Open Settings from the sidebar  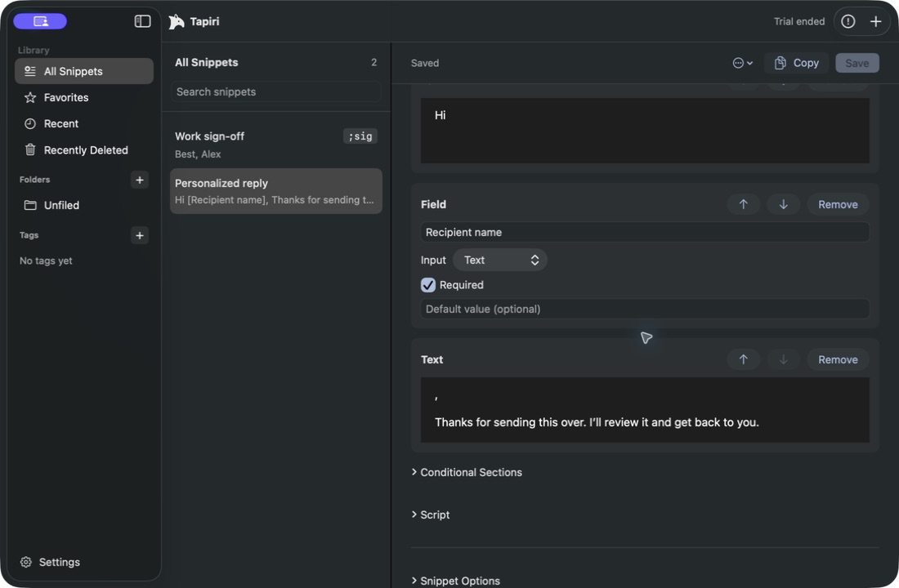pyautogui.click(x=50, y=562)
